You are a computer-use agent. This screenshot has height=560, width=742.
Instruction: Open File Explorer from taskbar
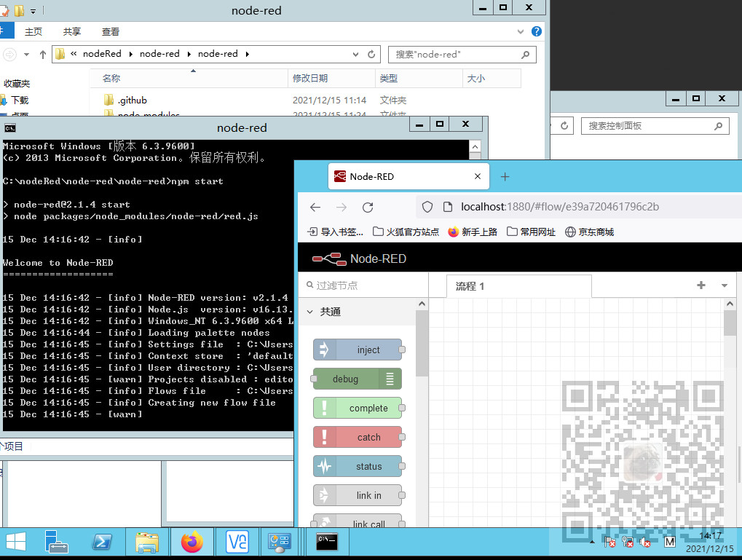coord(147,542)
